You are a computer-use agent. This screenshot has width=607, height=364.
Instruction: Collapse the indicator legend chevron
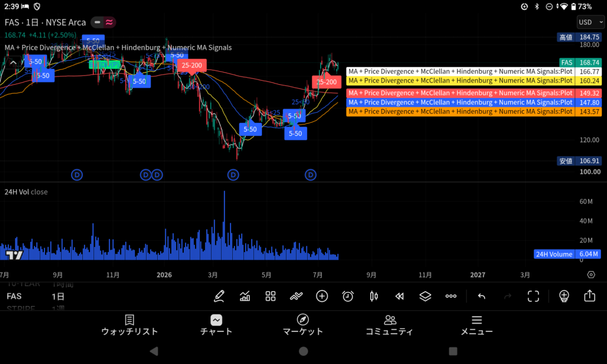[x=13, y=62]
